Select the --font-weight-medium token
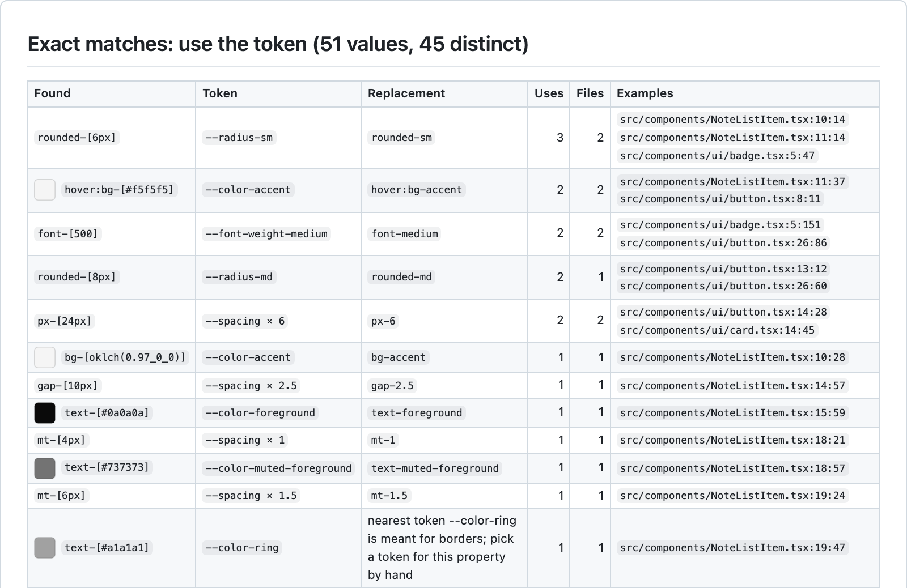 (x=266, y=234)
